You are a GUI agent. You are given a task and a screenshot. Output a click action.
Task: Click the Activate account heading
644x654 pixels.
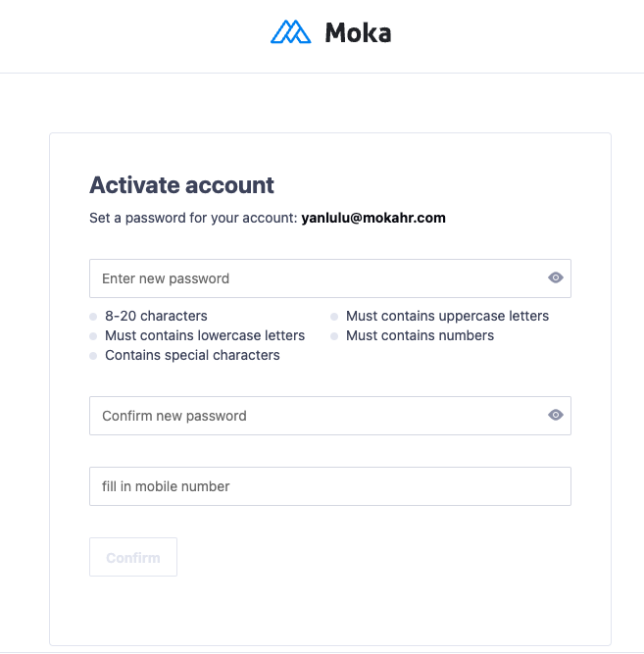[182, 184]
